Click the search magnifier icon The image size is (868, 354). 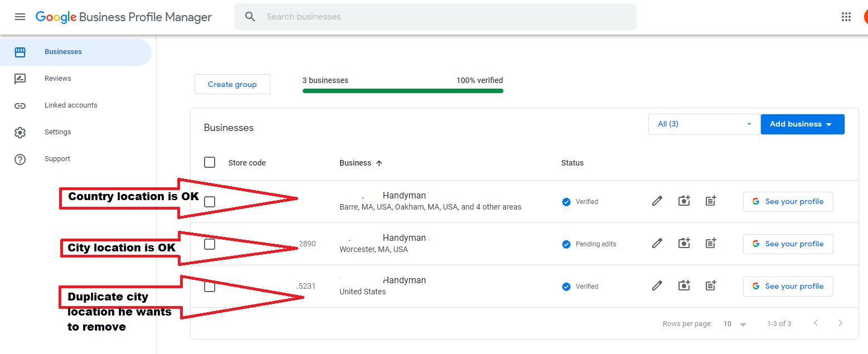pyautogui.click(x=250, y=17)
